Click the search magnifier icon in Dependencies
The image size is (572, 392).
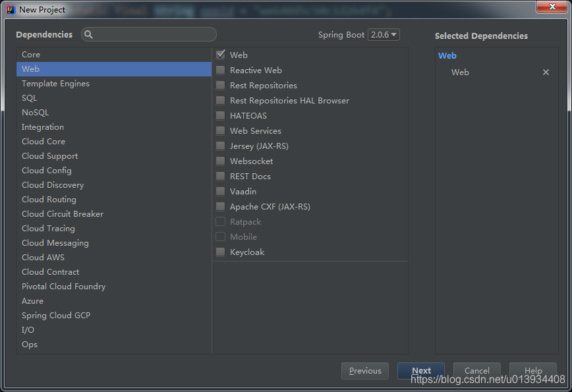[x=88, y=35]
